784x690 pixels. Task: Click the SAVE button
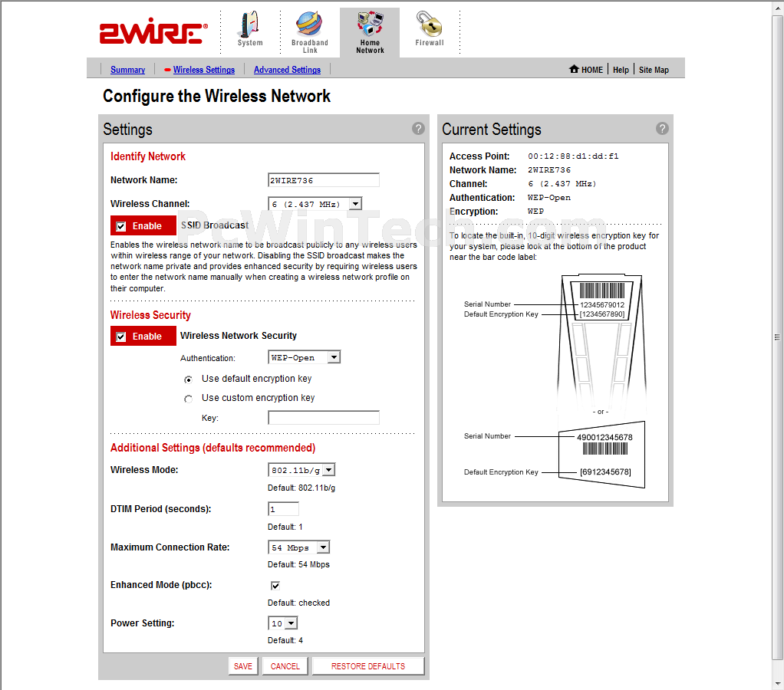[x=243, y=666]
